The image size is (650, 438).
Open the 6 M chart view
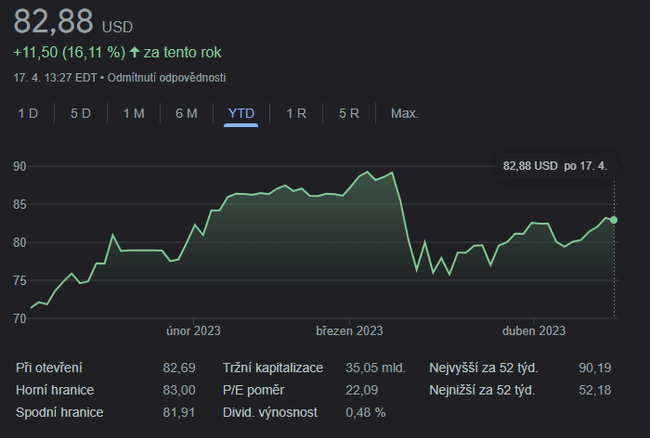coord(186,113)
